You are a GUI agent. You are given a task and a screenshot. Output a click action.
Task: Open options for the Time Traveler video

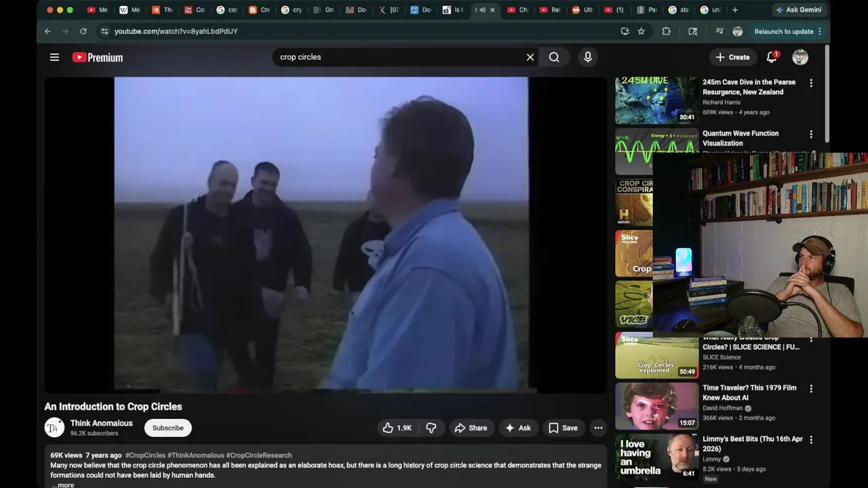tap(811, 389)
